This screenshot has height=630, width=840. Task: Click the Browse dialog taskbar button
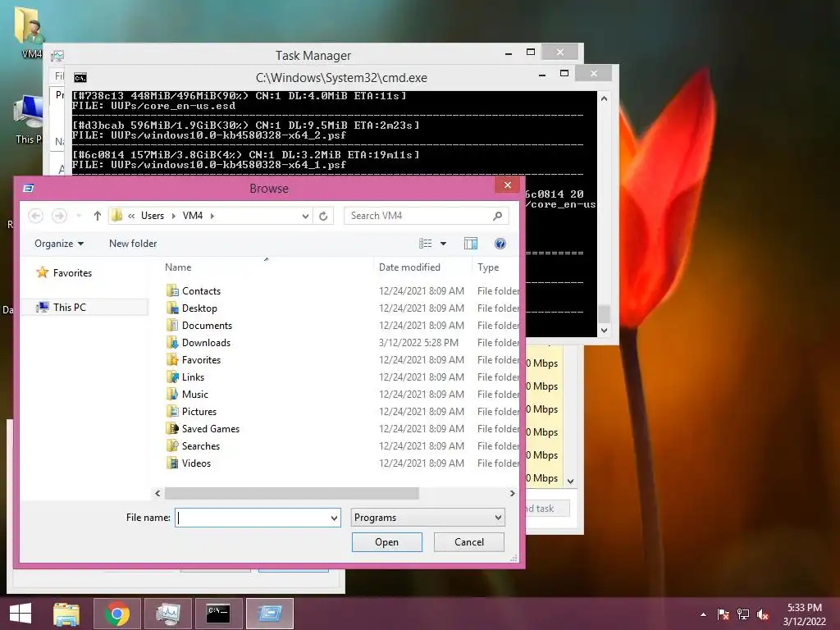[x=269, y=614]
